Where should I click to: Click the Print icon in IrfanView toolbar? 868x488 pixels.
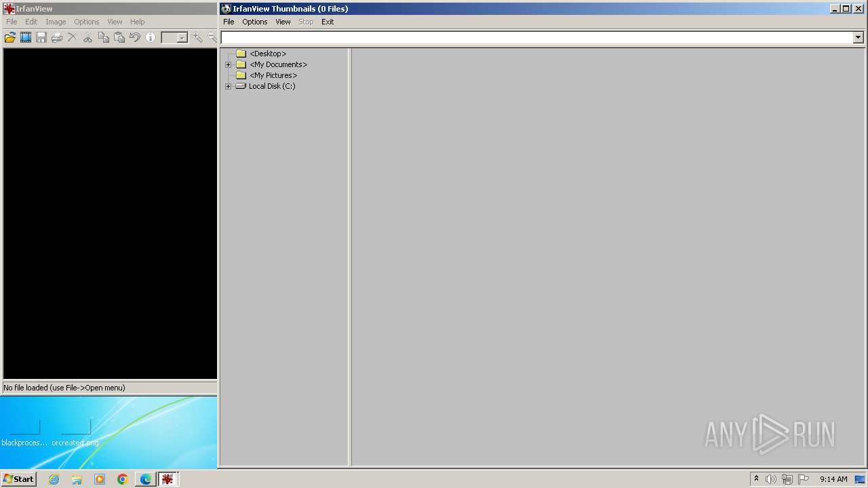[57, 37]
